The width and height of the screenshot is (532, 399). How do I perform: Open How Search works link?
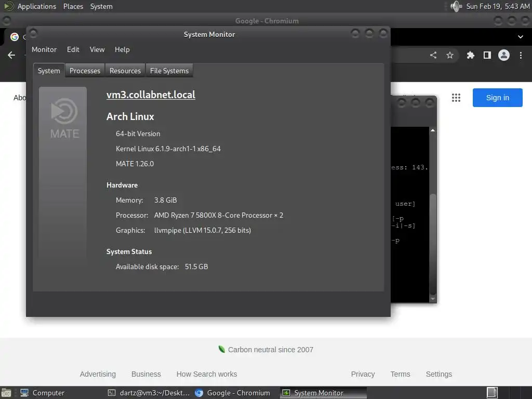coord(207,374)
